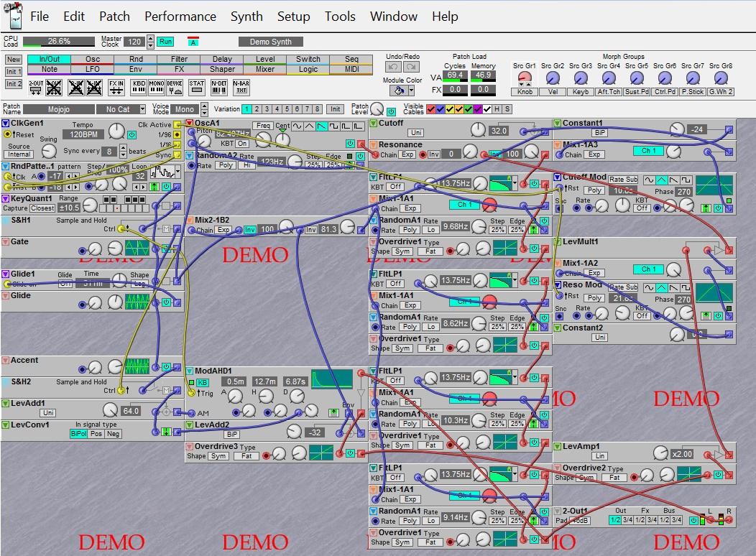Click the Module Color paint bucket
This screenshot has height=556, width=756.
(x=399, y=90)
